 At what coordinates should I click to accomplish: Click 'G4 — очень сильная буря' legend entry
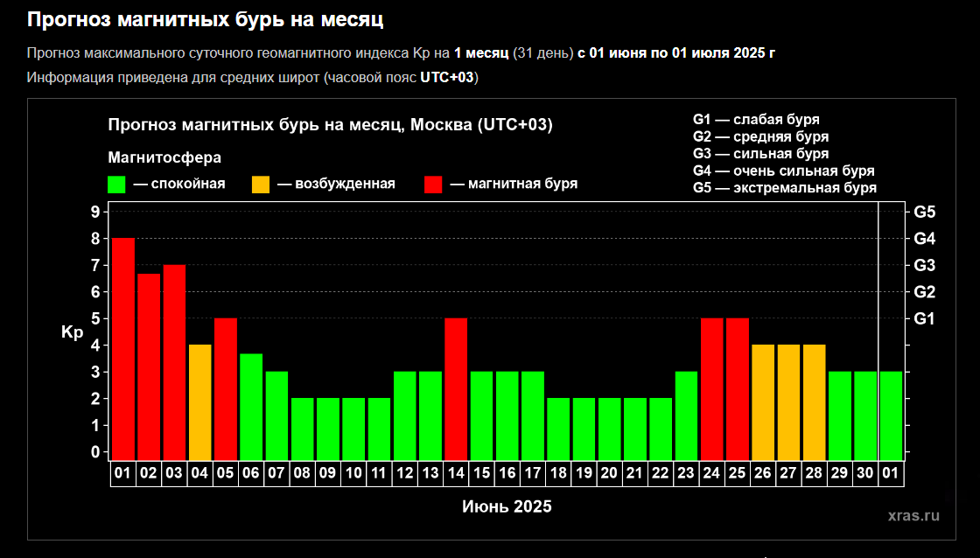coord(784,171)
